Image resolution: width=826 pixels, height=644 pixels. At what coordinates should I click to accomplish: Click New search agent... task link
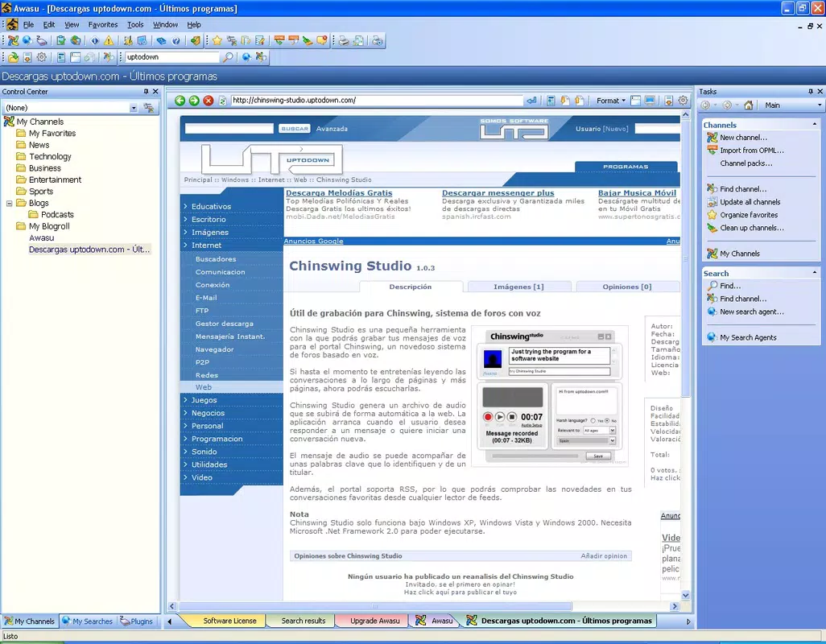pyautogui.click(x=752, y=312)
